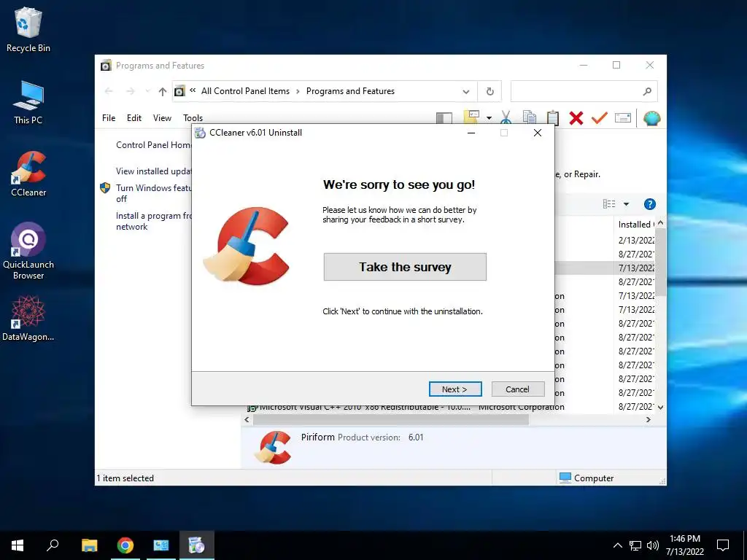Image resolution: width=747 pixels, height=560 pixels.
Task: Click Programs and Features breadcrumb
Action: [350, 91]
